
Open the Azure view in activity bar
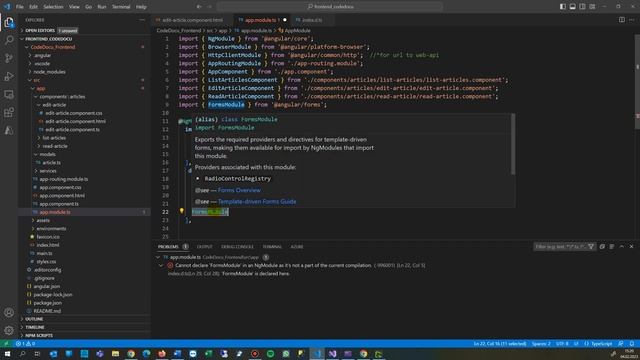9,130
